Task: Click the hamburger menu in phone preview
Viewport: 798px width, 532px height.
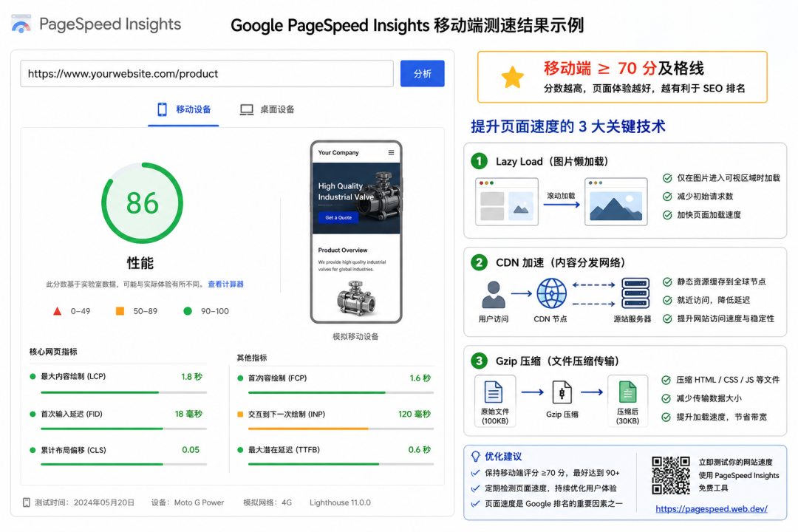Action: click(x=391, y=153)
